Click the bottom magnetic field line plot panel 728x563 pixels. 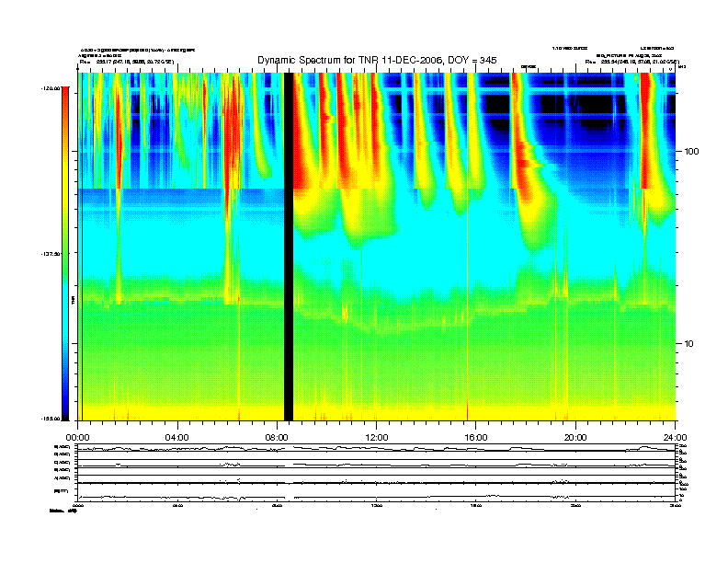(377, 492)
